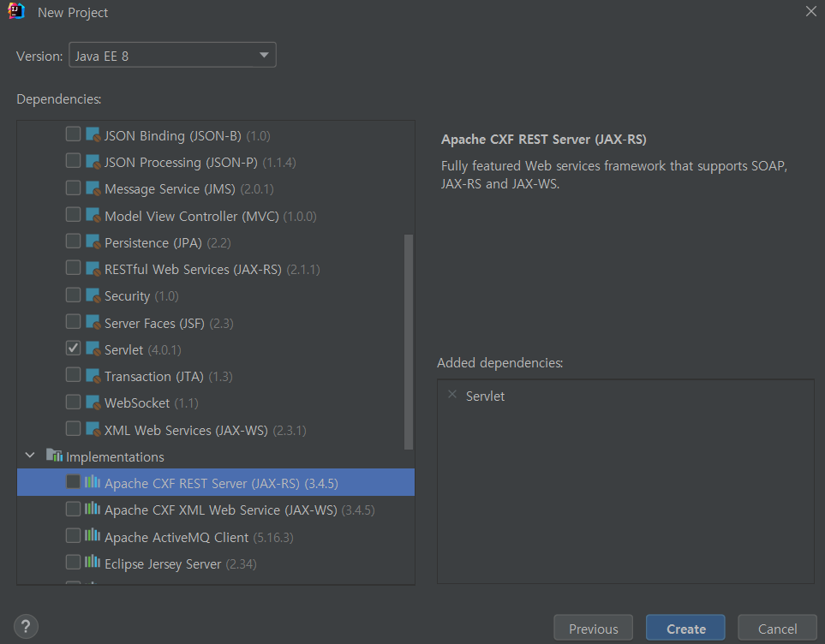Click the Server Faces (JSF) spec icon
The height and width of the screenshot is (644, 825).
[93, 322]
